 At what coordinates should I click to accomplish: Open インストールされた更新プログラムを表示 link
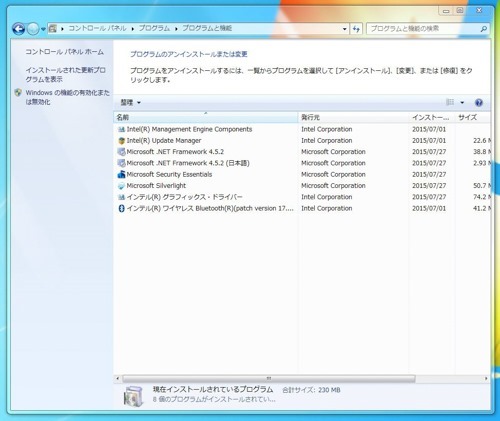coord(65,75)
